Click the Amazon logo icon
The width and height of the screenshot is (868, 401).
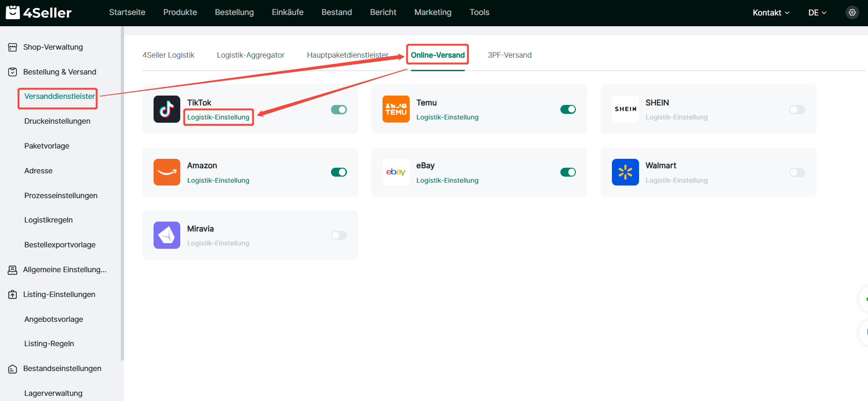point(167,172)
